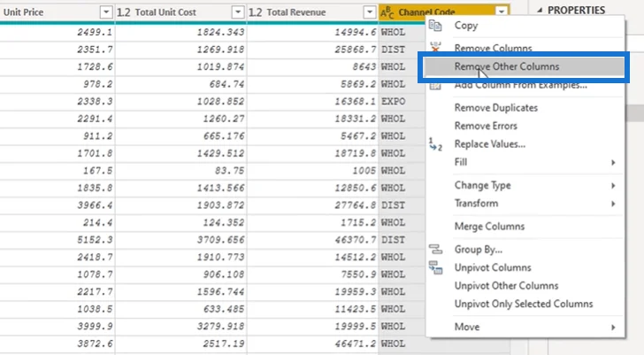Click the ABC type icon on Channel Code
This screenshot has width=644, height=355.
[x=387, y=12]
